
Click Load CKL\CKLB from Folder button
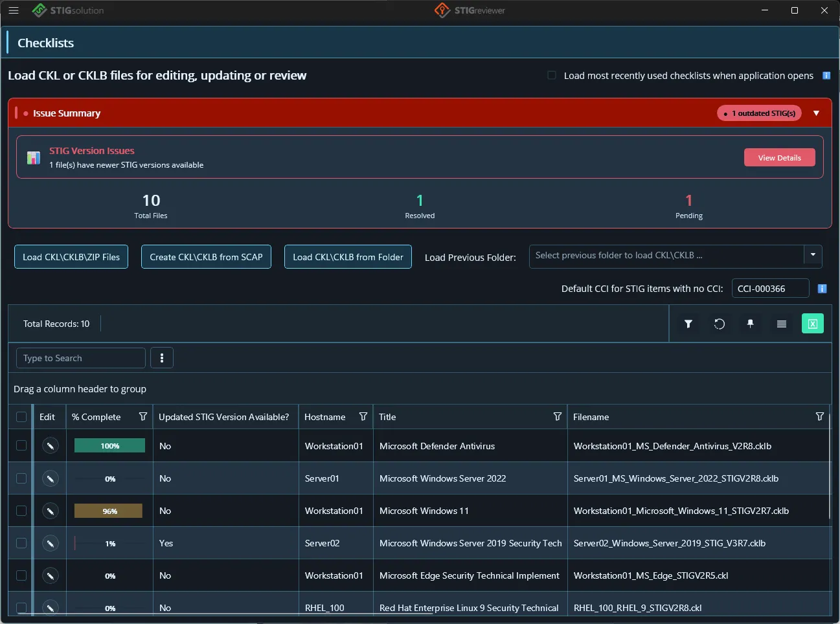pyautogui.click(x=348, y=257)
